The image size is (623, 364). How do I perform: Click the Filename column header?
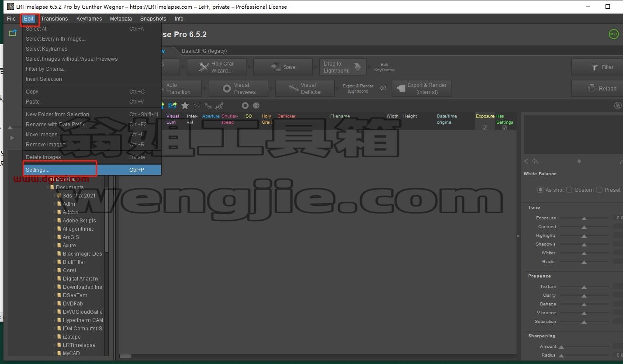(340, 116)
